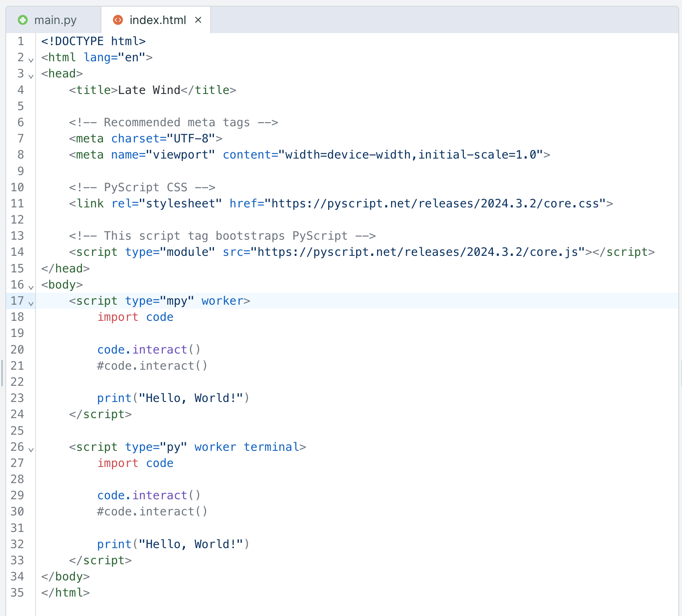This screenshot has width=682, height=616.
Task: Click the HTML file icon on index.html tab
Action: click(118, 20)
